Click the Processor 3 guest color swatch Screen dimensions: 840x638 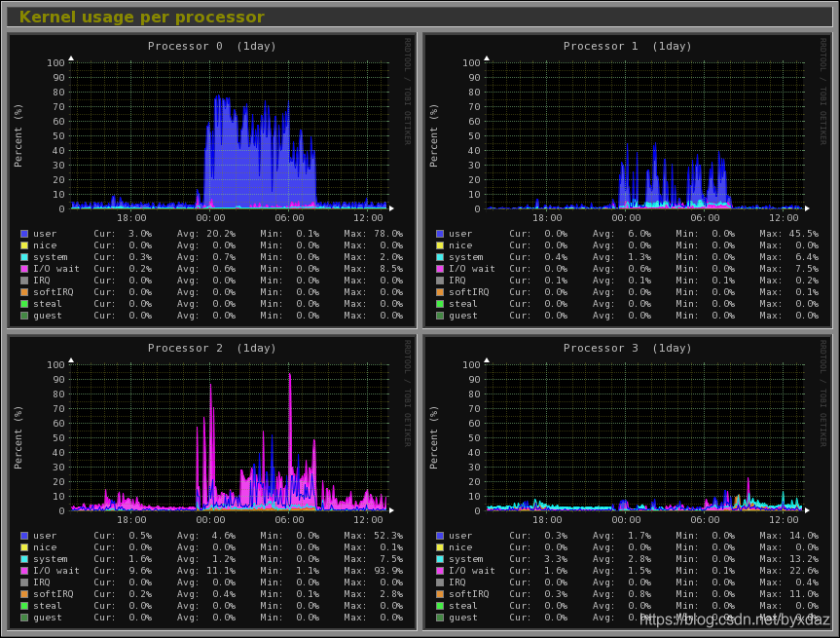[440, 618]
